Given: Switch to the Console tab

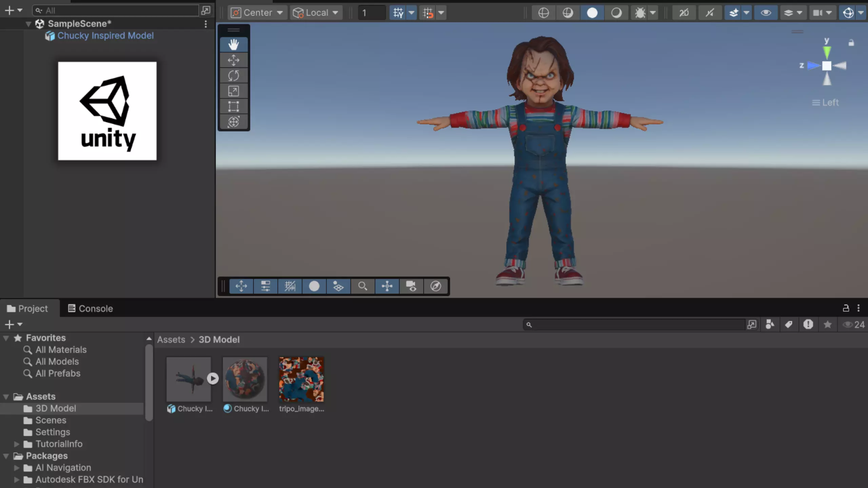Looking at the screenshot, I should point(90,308).
